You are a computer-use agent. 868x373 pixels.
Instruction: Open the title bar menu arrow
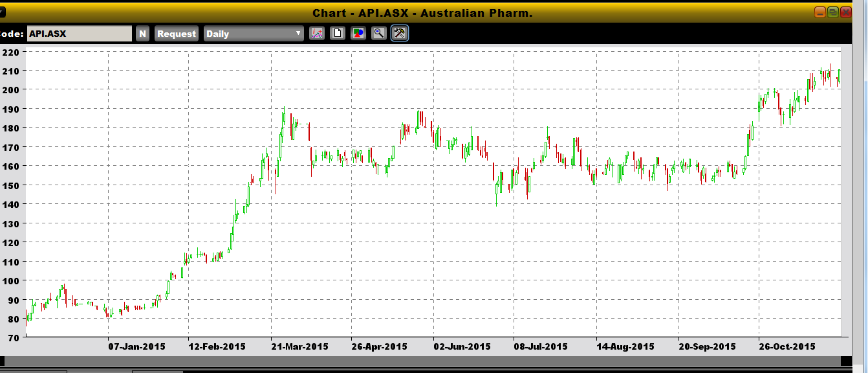[x=2, y=12]
